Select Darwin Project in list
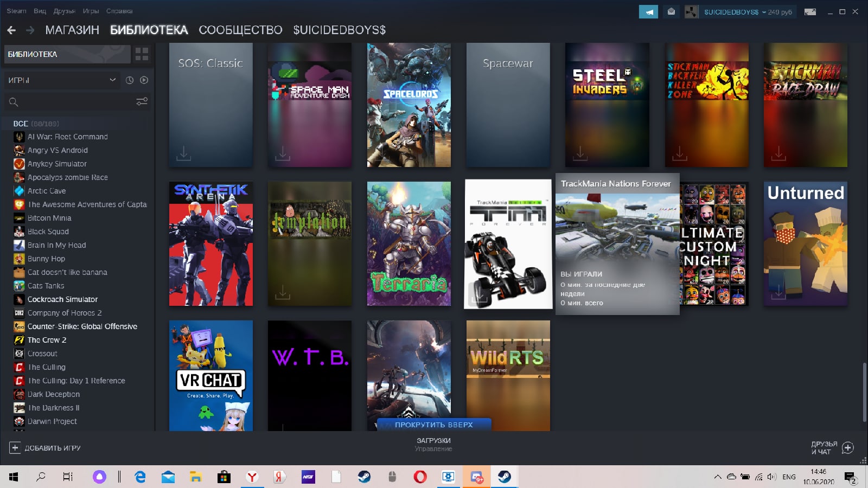 [52, 421]
